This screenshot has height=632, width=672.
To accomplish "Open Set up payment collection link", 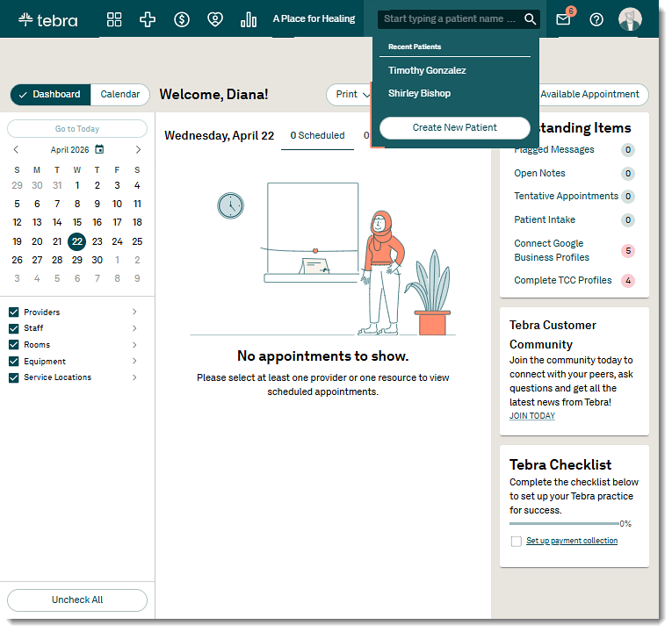I will (572, 541).
